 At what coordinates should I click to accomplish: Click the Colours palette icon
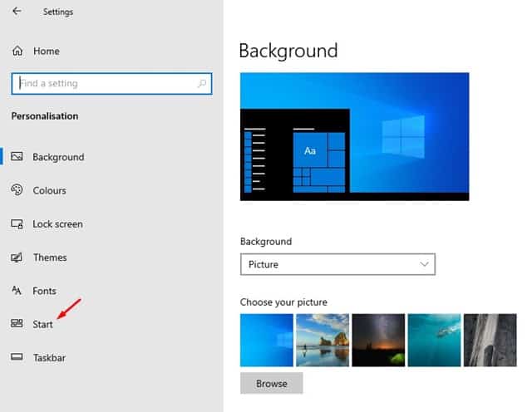(17, 189)
